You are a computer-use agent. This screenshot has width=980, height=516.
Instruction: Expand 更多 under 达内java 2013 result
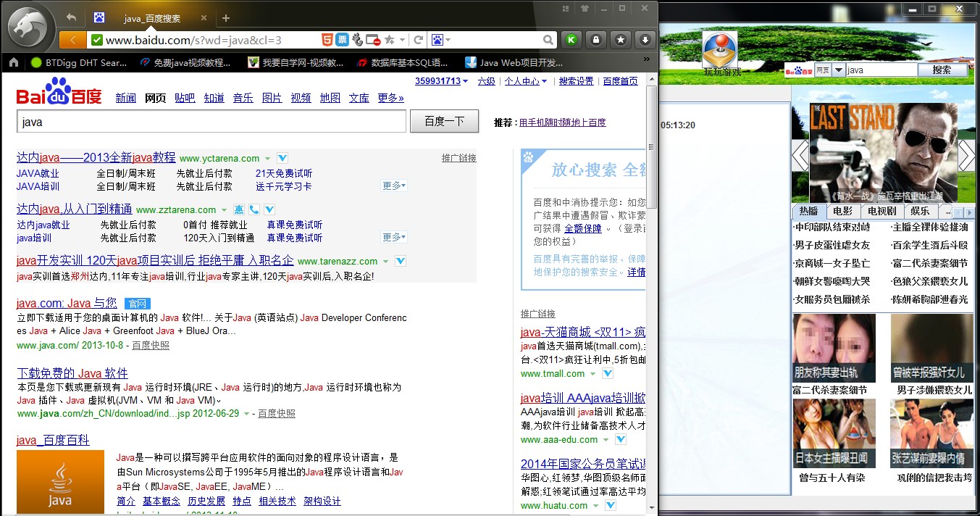(x=394, y=186)
